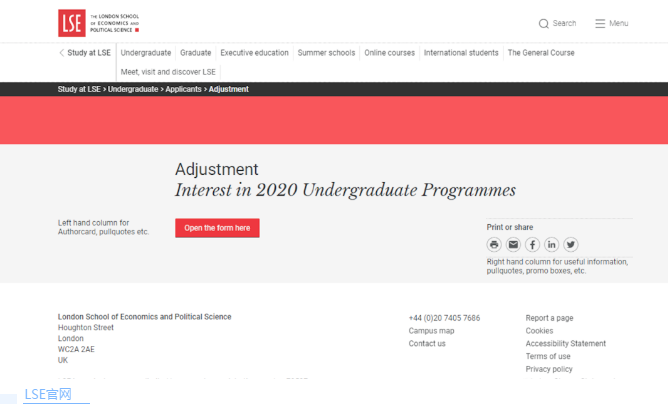This screenshot has height=406, width=668.
Task: Open Accessibility Statement link
Action: tap(565, 344)
